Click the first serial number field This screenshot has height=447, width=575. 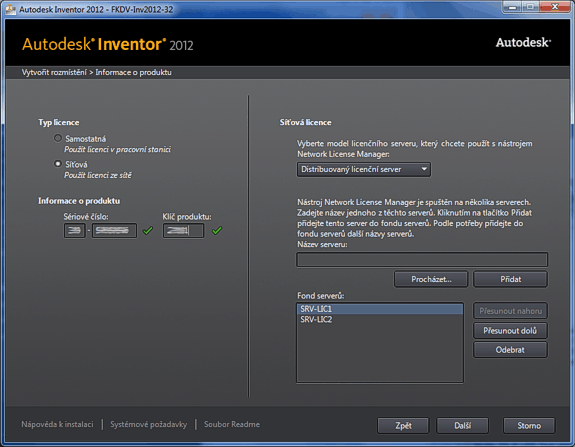click(74, 231)
